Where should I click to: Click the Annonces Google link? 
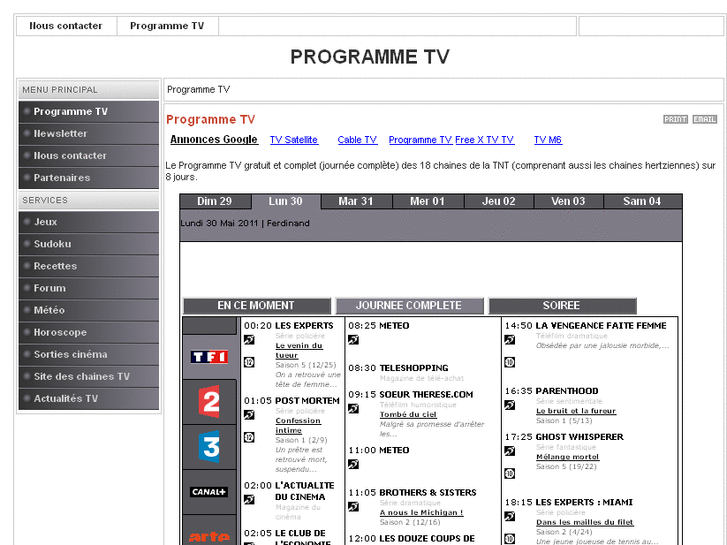pos(214,140)
